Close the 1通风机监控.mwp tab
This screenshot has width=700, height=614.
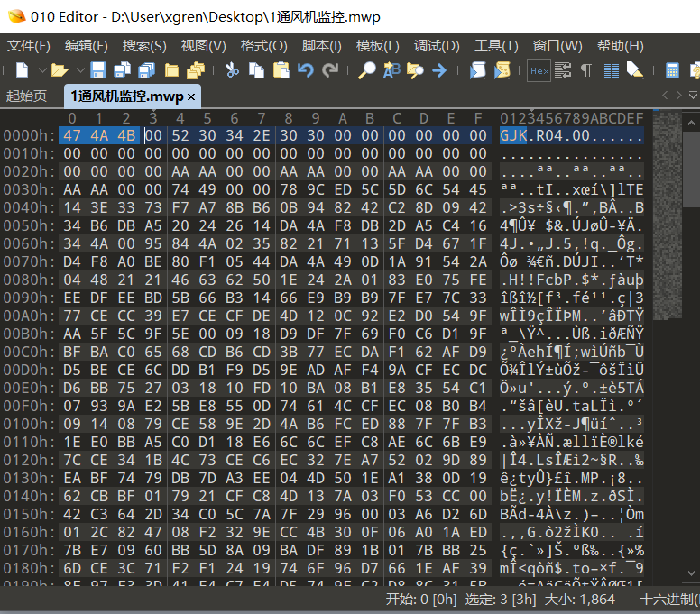191,96
